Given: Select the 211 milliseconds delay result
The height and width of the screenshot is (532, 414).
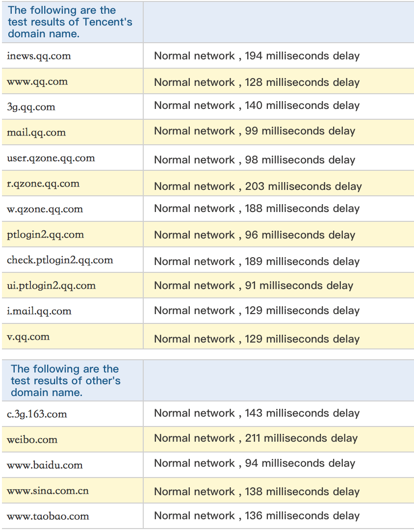Looking at the screenshot, I should tap(256, 438).
